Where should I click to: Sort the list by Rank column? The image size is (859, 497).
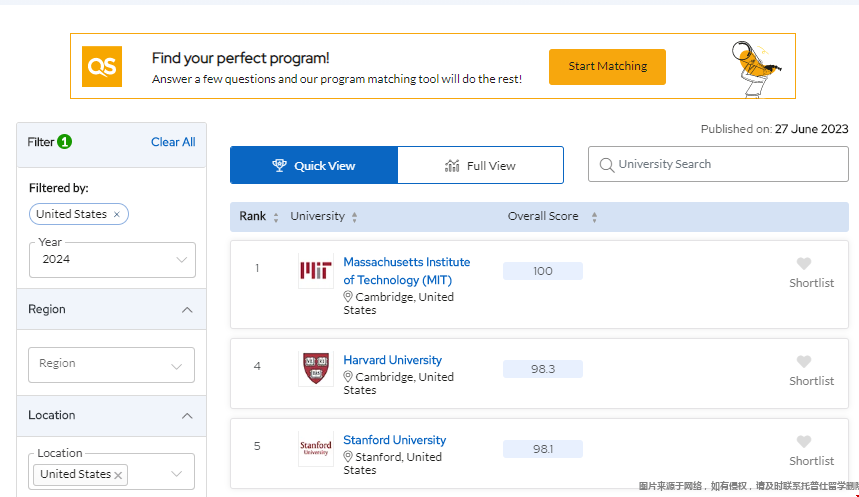[276, 217]
